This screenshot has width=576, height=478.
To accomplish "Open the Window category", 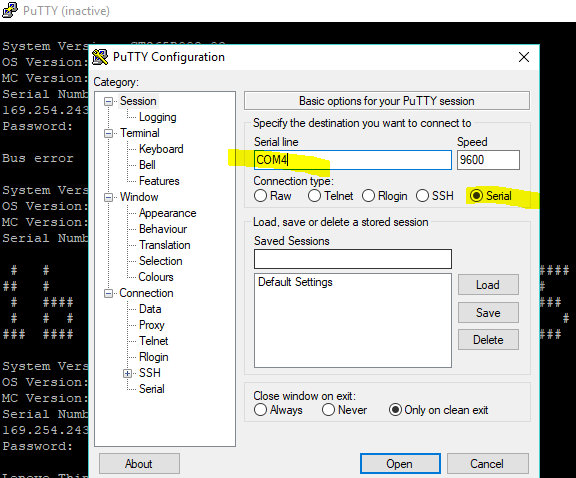I will (x=139, y=197).
